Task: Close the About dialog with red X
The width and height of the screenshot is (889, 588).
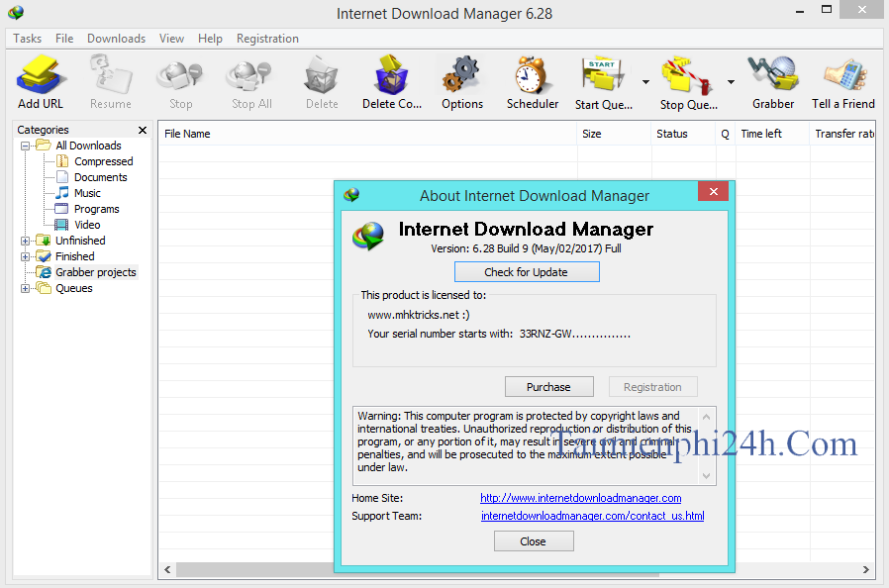Action: (x=713, y=192)
